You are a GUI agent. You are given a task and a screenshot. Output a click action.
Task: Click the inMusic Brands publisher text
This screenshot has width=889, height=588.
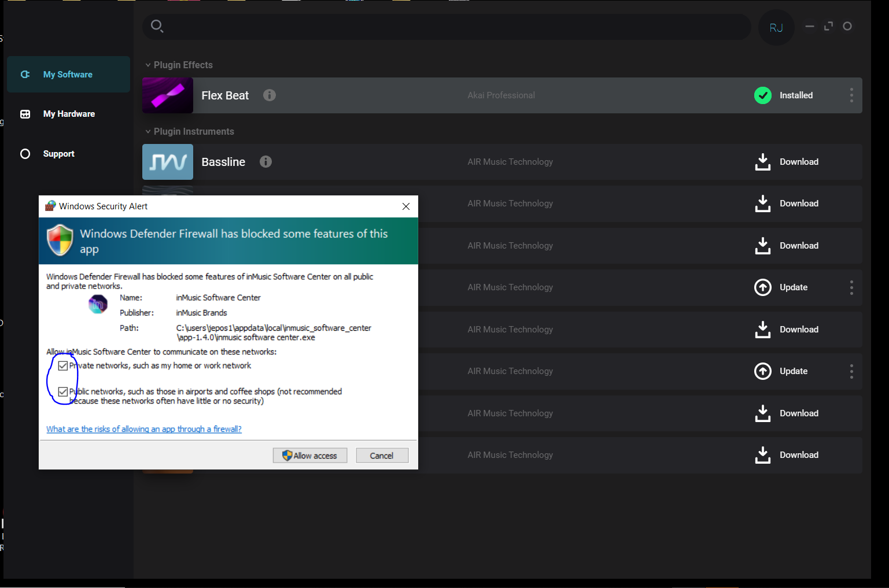pos(201,313)
